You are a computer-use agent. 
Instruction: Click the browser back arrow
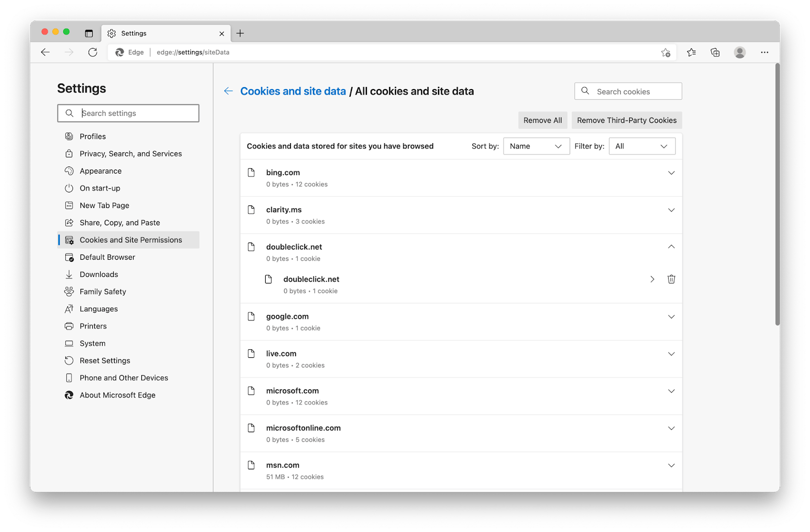coord(45,52)
